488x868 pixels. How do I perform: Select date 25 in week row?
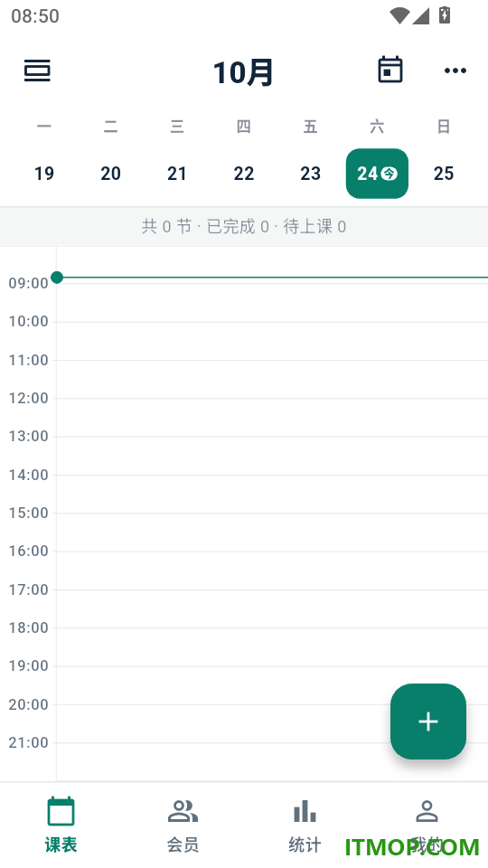point(444,174)
